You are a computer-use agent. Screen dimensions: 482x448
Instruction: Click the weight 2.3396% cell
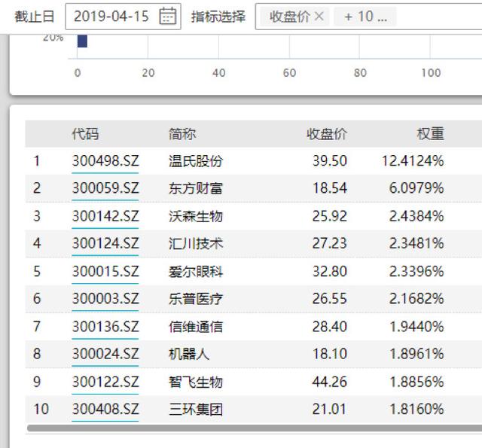point(416,271)
